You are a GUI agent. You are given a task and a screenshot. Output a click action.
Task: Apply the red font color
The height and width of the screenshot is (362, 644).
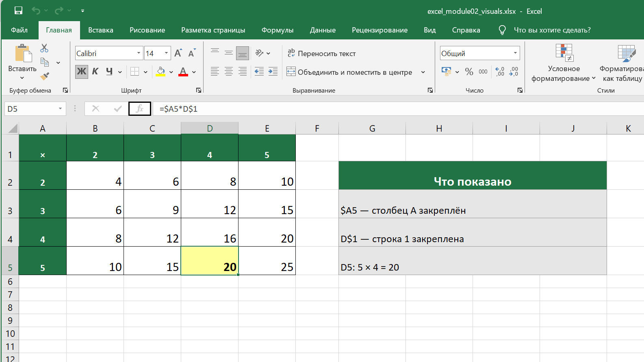point(183,72)
